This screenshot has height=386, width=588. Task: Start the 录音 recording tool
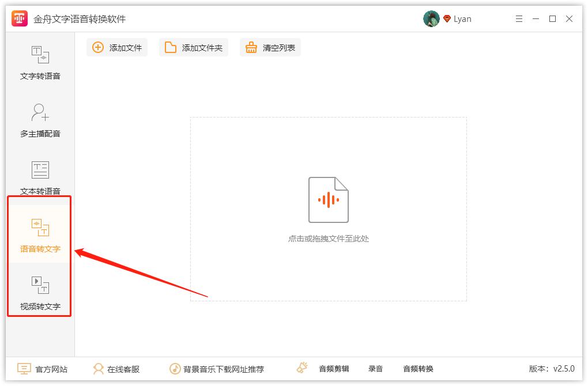pyautogui.click(x=375, y=369)
